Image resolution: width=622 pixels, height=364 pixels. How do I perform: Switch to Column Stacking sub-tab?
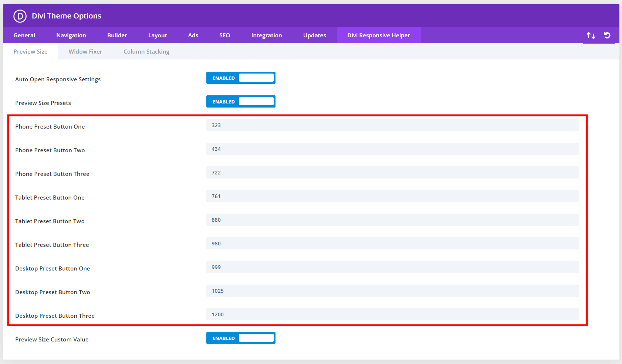tap(146, 52)
